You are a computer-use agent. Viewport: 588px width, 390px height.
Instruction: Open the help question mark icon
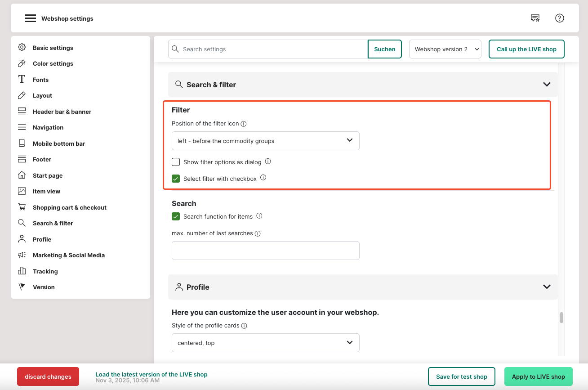pos(559,18)
